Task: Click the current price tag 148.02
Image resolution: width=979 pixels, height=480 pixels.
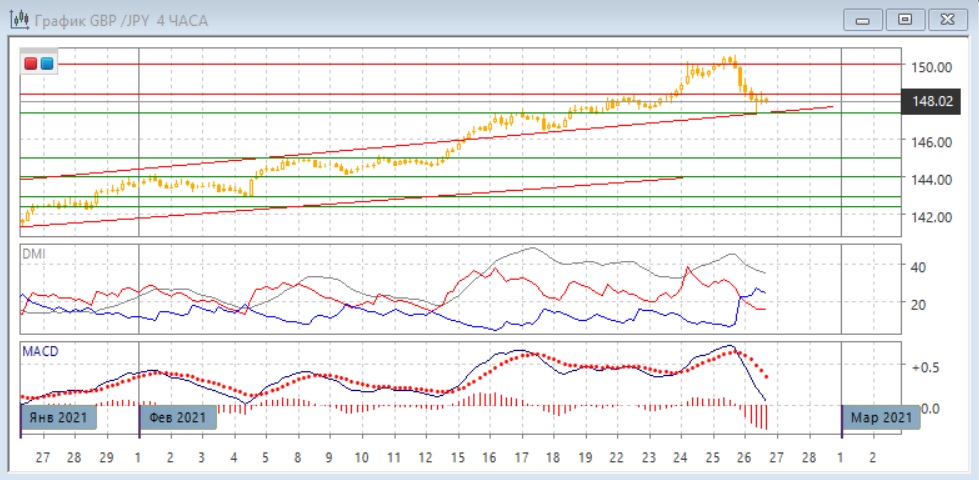Action: [931, 100]
